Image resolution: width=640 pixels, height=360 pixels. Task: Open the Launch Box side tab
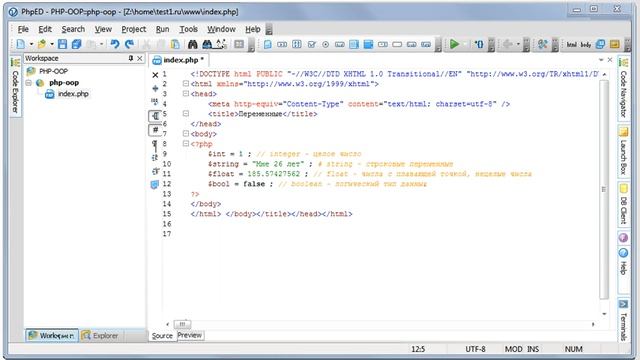pyautogui.click(x=623, y=152)
